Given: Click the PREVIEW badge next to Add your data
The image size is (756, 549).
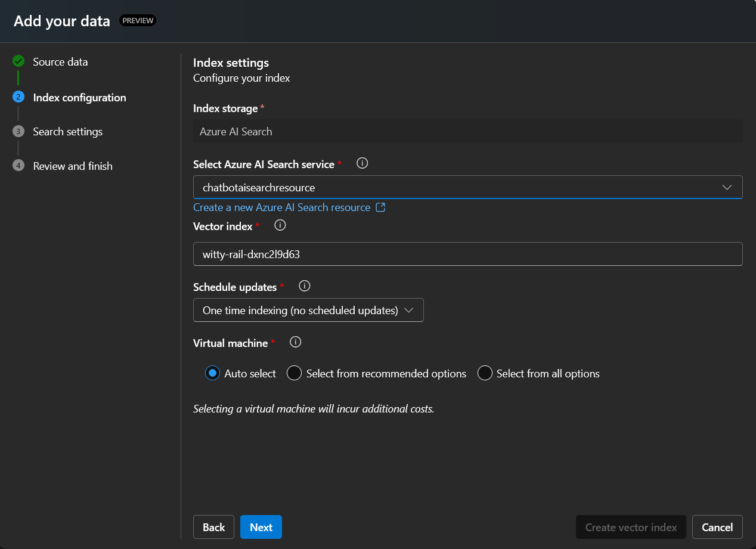Looking at the screenshot, I should tap(138, 20).
